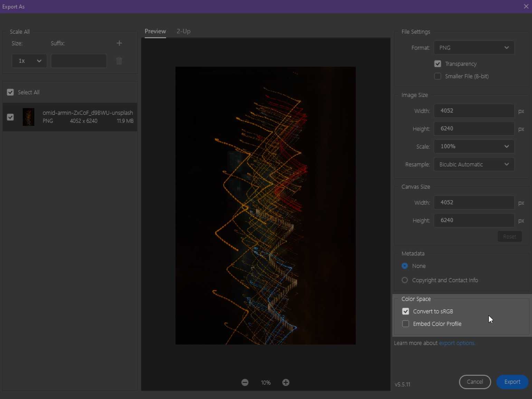Screen dimensions: 532x399
Task: Select the omid-armin image thumbnail
Action: pos(28,117)
